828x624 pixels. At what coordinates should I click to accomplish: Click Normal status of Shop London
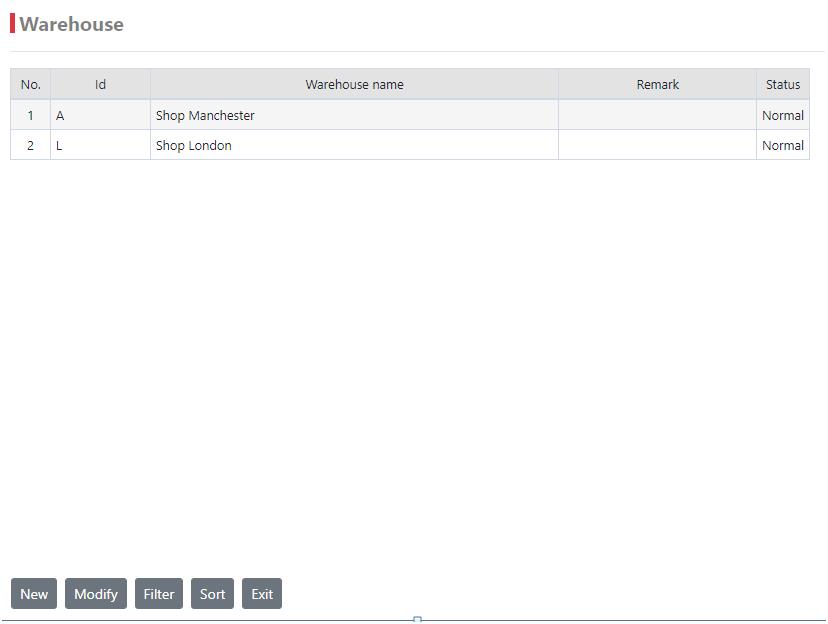783,145
